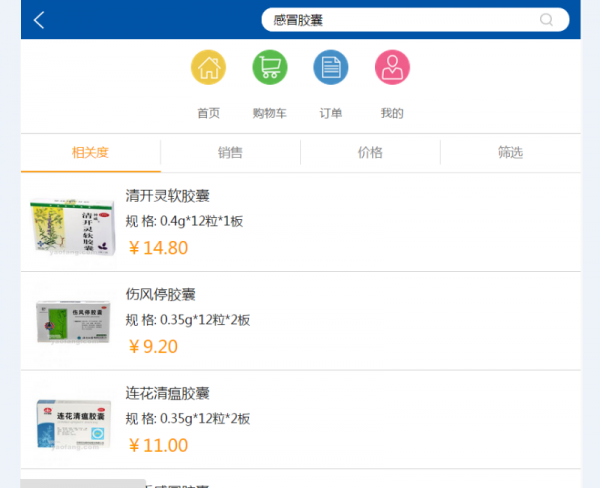Click spec text 0.4g*12粒*1板
Screen dimensions: 600x488
pos(202,221)
